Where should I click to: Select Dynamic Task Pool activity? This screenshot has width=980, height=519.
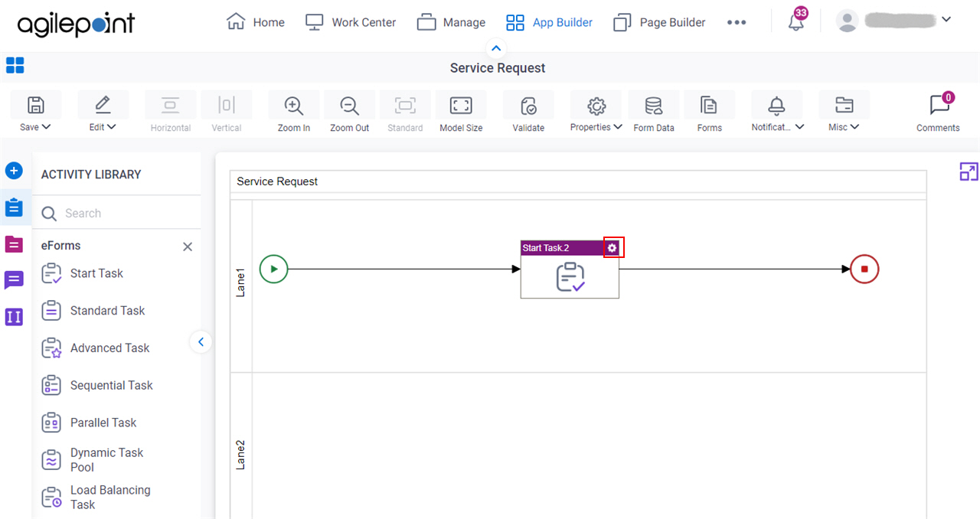pyautogui.click(x=92, y=460)
